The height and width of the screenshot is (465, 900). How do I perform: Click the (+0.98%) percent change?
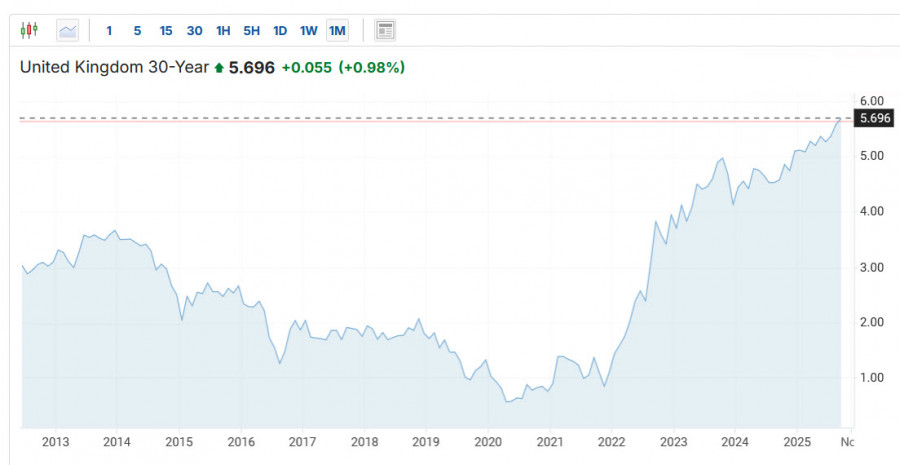tap(372, 68)
